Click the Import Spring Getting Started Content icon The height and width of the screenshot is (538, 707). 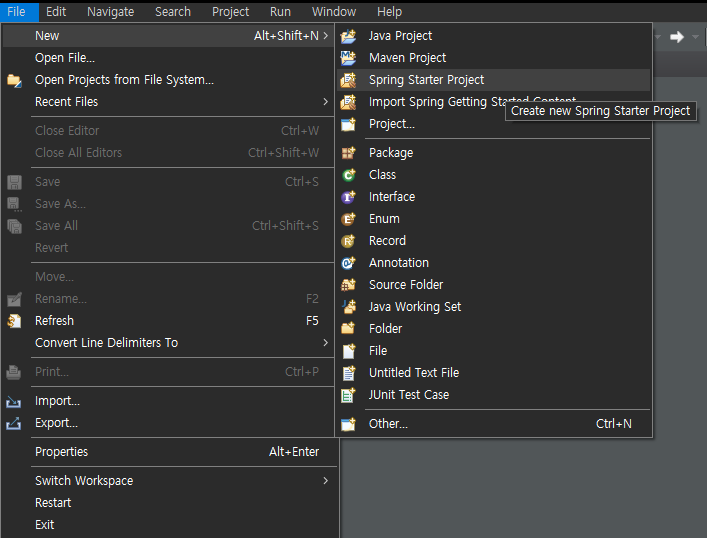tap(348, 102)
